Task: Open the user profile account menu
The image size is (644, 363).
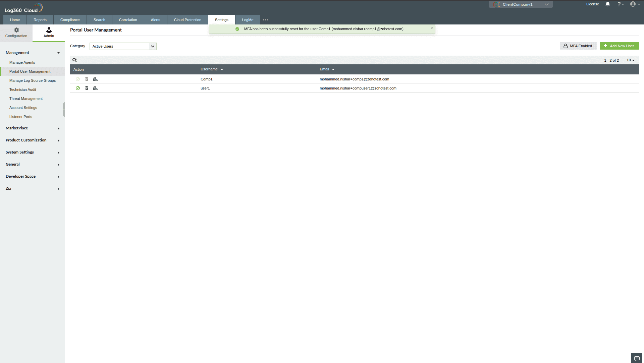Action: point(634,4)
